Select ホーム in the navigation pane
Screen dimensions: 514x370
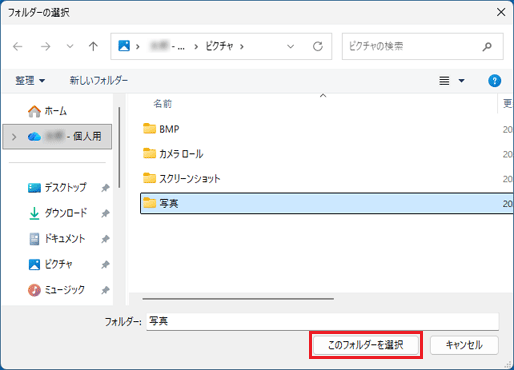pos(47,111)
